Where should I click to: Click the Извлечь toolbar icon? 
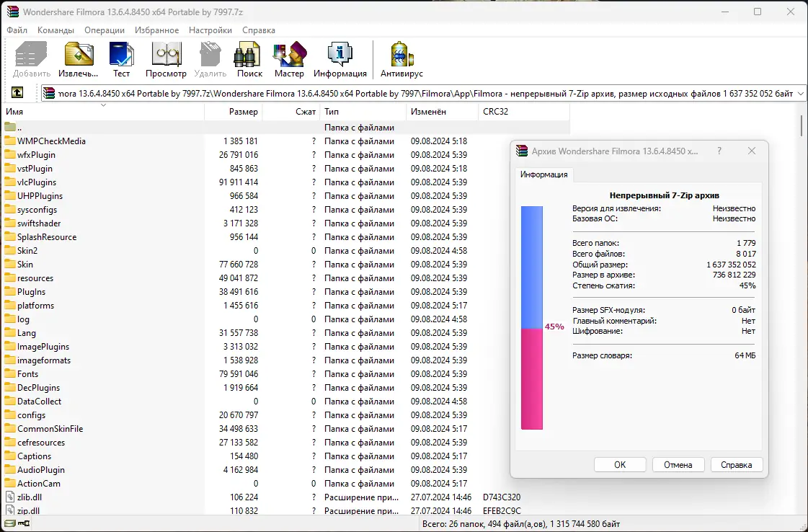pos(79,55)
